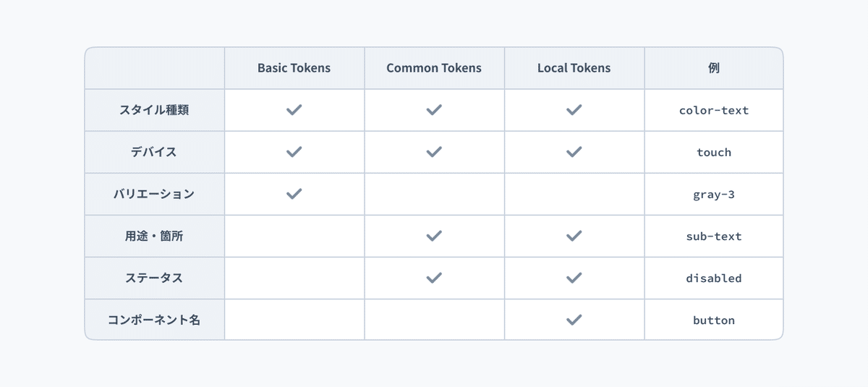Click the disabled example text
Screen dimensions: 868x387
pyautogui.click(x=714, y=278)
